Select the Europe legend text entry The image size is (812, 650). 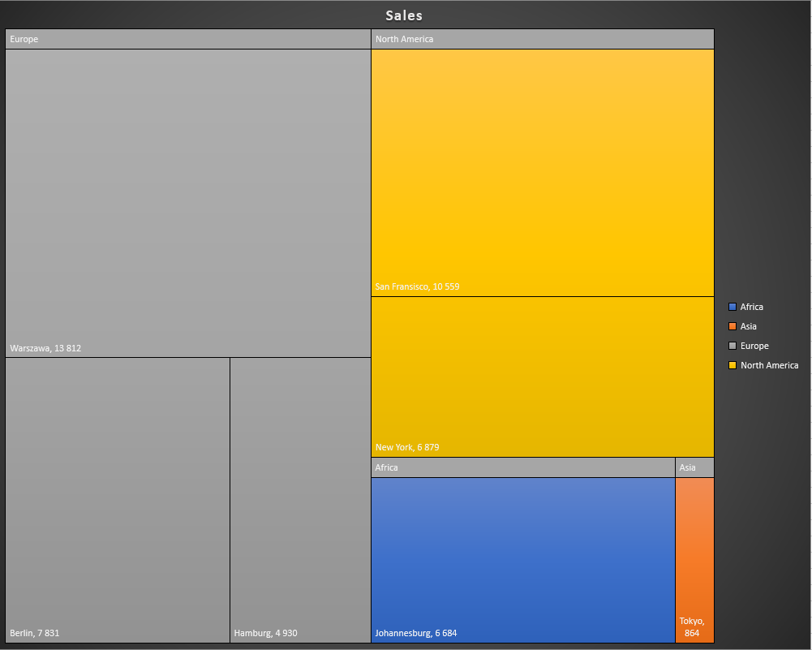tap(754, 346)
